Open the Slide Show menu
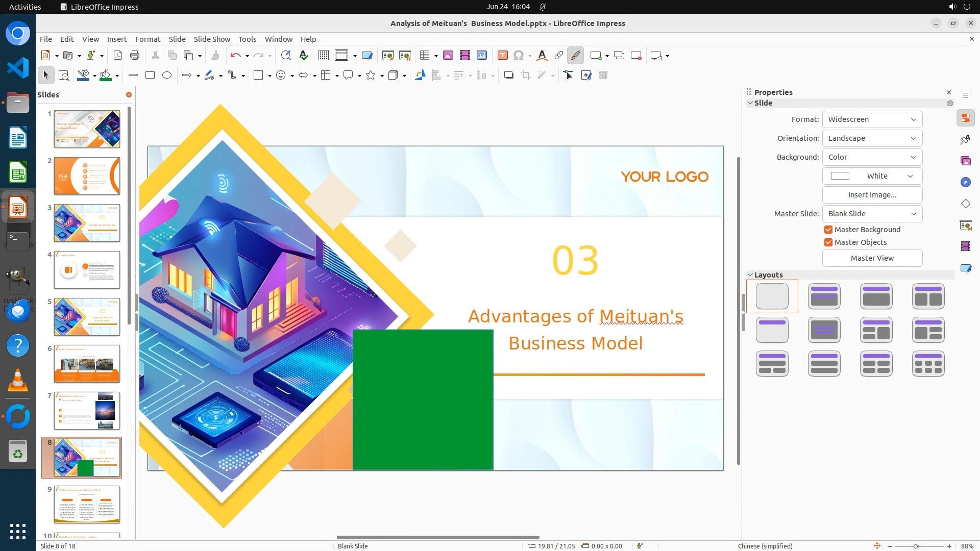 coord(212,39)
